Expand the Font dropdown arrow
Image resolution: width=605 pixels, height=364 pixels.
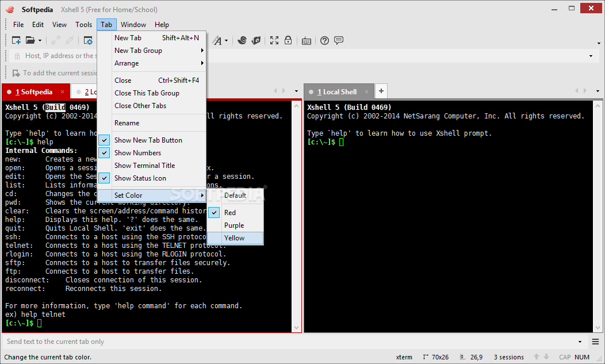pyautogui.click(x=227, y=40)
